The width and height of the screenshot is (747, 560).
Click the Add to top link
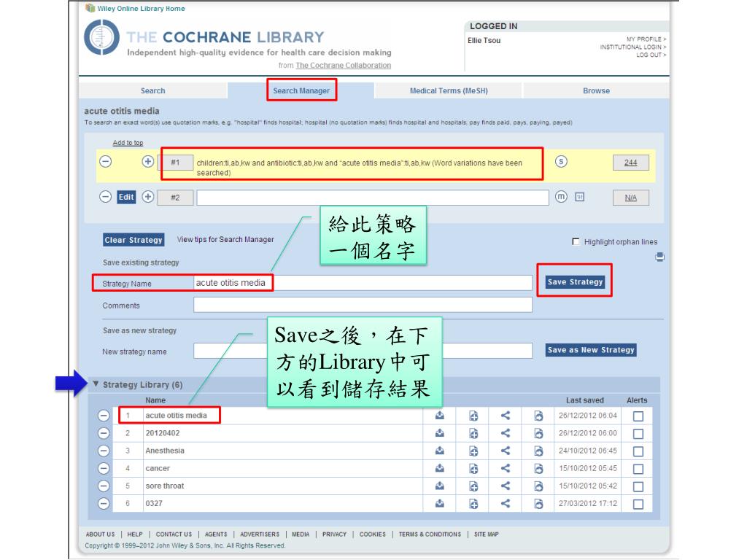(x=128, y=143)
